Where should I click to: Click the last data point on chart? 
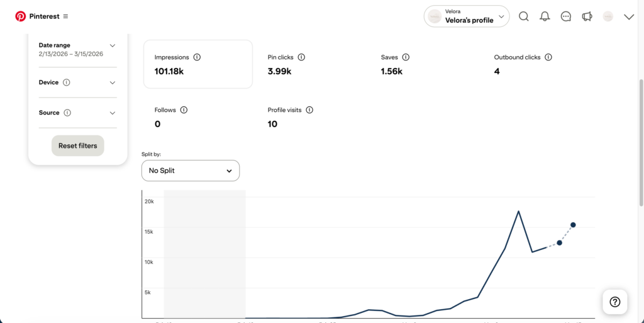click(x=573, y=225)
